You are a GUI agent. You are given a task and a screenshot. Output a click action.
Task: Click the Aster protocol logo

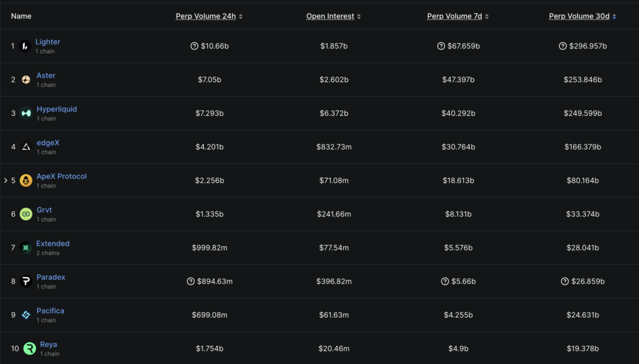pyautogui.click(x=25, y=79)
